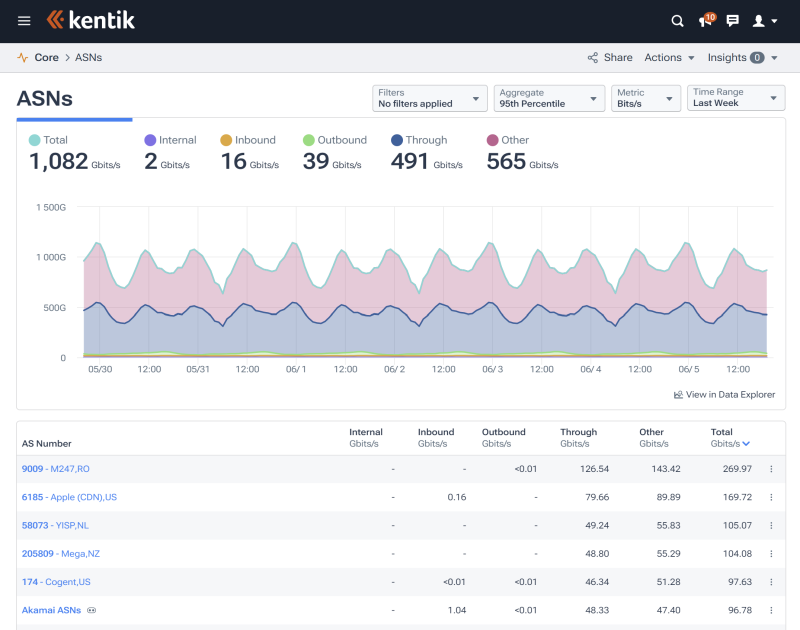Click the Share network icon
This screenshot has width=800, height=630.
[592, 58]
